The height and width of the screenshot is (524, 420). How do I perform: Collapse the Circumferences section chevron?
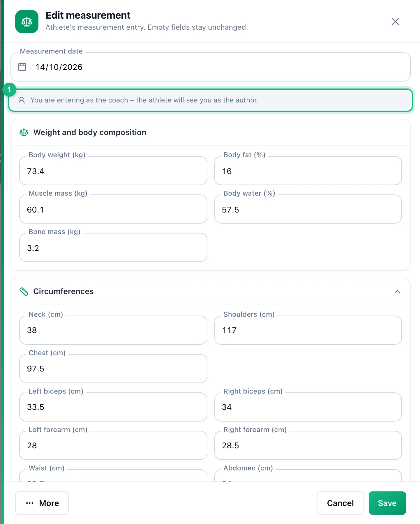[397, 292]
